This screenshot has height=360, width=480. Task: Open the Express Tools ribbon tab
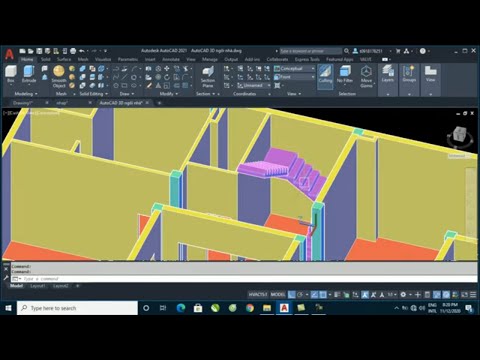(307, 59)
